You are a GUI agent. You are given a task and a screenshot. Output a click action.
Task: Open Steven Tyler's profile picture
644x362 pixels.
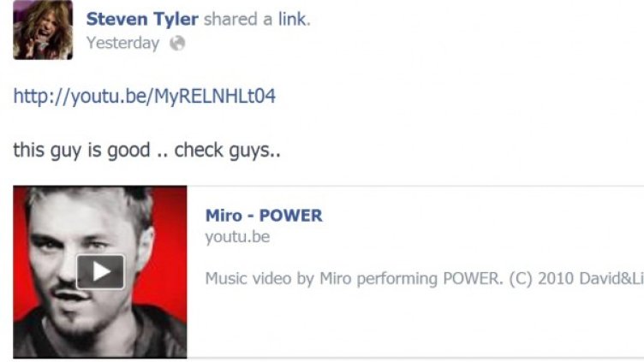pos(43,30)
